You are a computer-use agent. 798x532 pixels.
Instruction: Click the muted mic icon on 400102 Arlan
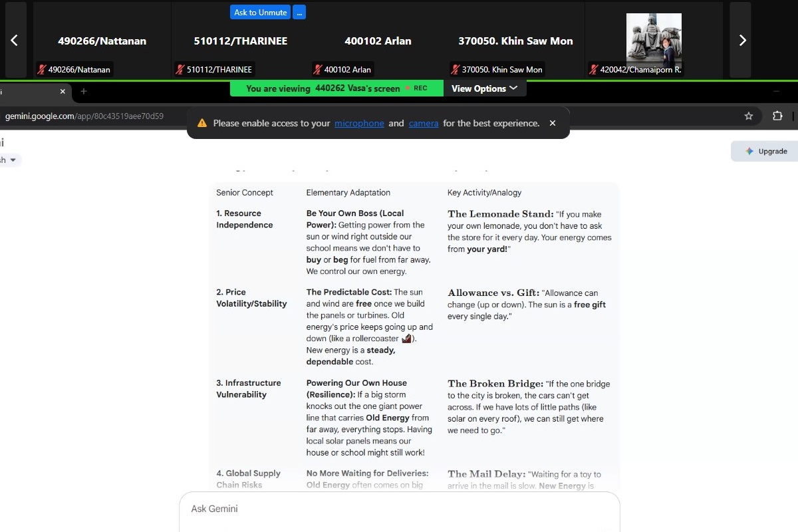pyautogui.click(x=317, y=69)
